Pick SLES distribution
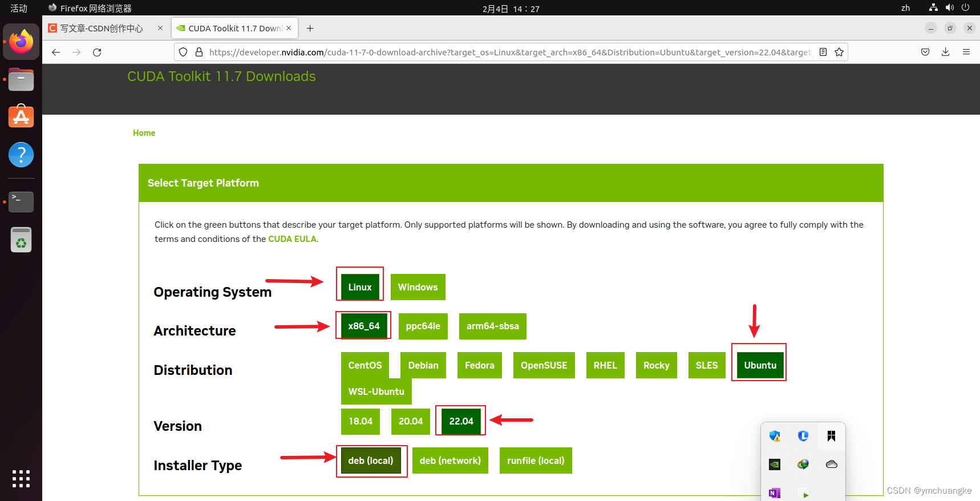 (x=707, y=365)
